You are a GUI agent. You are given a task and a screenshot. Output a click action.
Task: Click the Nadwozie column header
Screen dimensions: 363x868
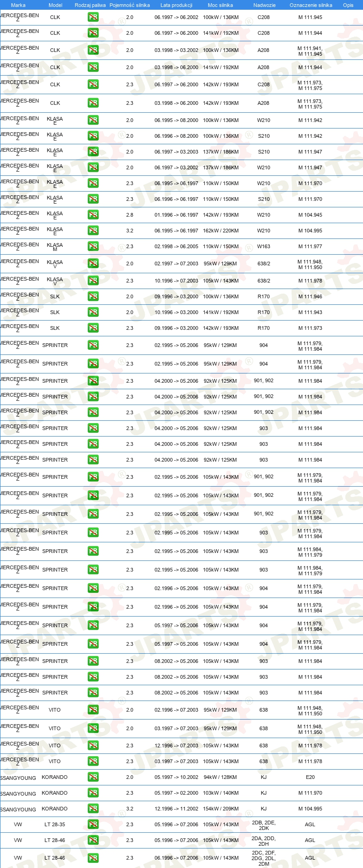pyautogui.click(x=265, y=5)
